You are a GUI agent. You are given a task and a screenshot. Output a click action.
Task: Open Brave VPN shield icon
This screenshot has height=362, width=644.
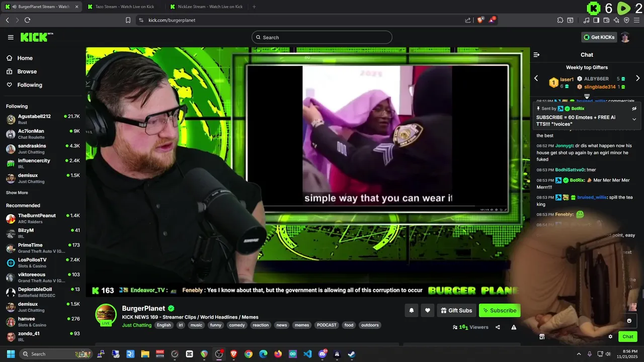pyautogui.click(x=626, y=20)
